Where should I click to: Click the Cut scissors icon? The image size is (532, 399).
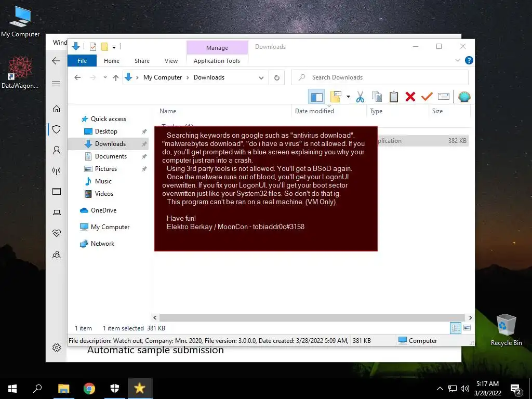coord(361,97)
